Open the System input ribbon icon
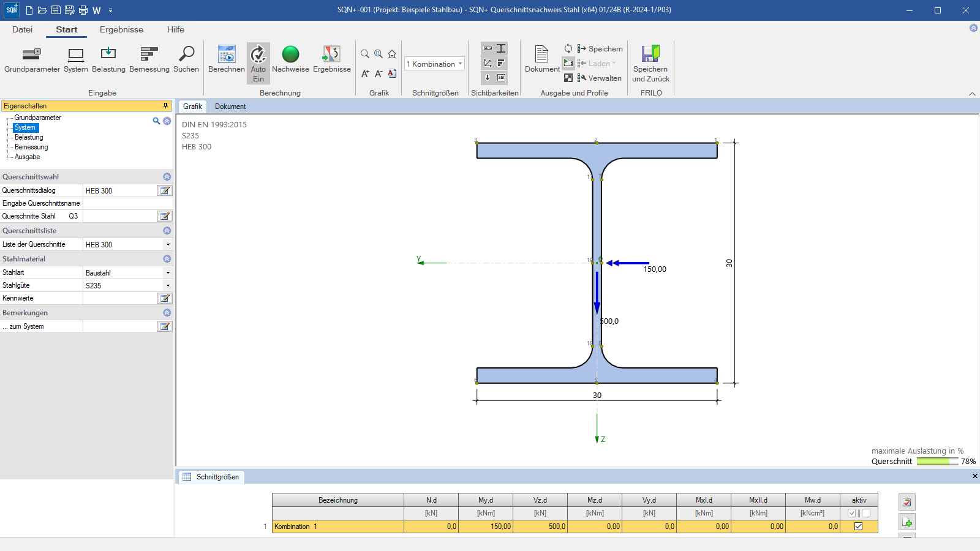This screenshot has height=551, width=980. tap(76, 60)
